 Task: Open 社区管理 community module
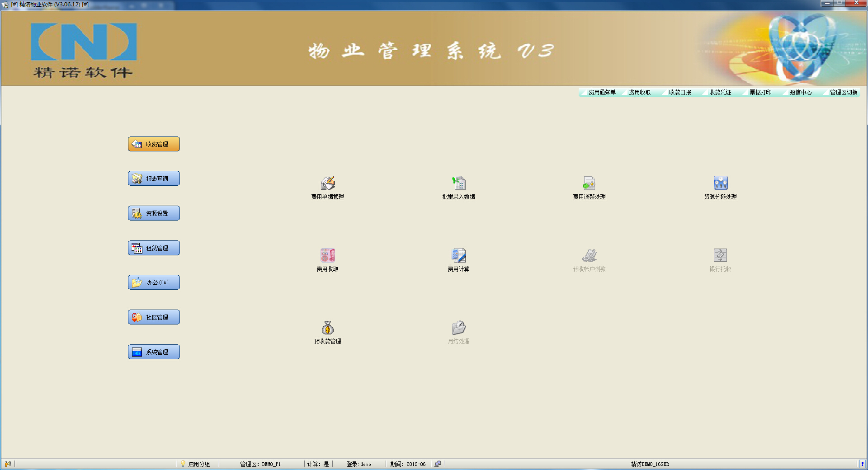coord(154,317)
